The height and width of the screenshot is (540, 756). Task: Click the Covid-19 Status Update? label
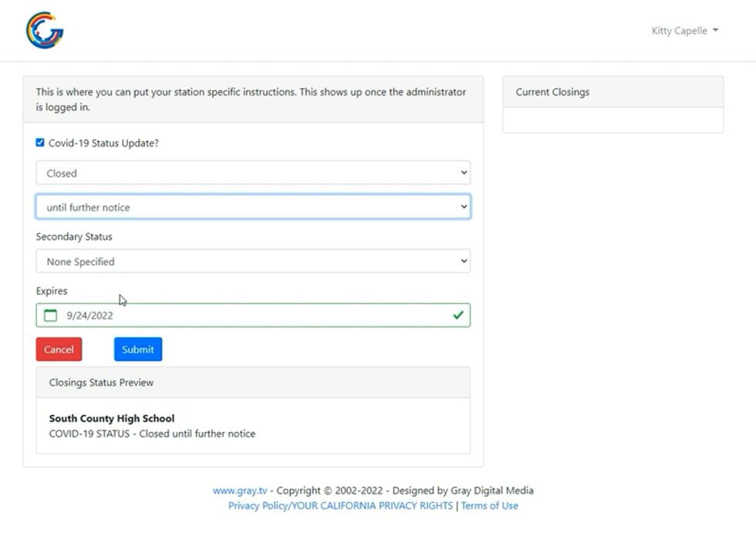[x=103, y=143]
